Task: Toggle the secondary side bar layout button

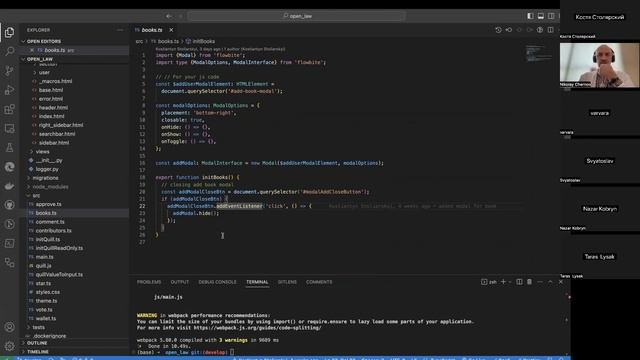Action: click(551, 16)
